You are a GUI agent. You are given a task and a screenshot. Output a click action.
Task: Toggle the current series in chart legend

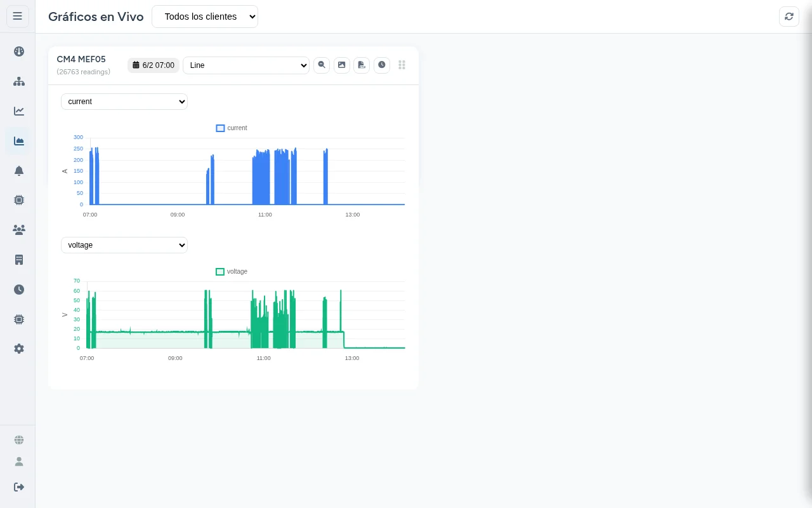[x=232, y=128]
